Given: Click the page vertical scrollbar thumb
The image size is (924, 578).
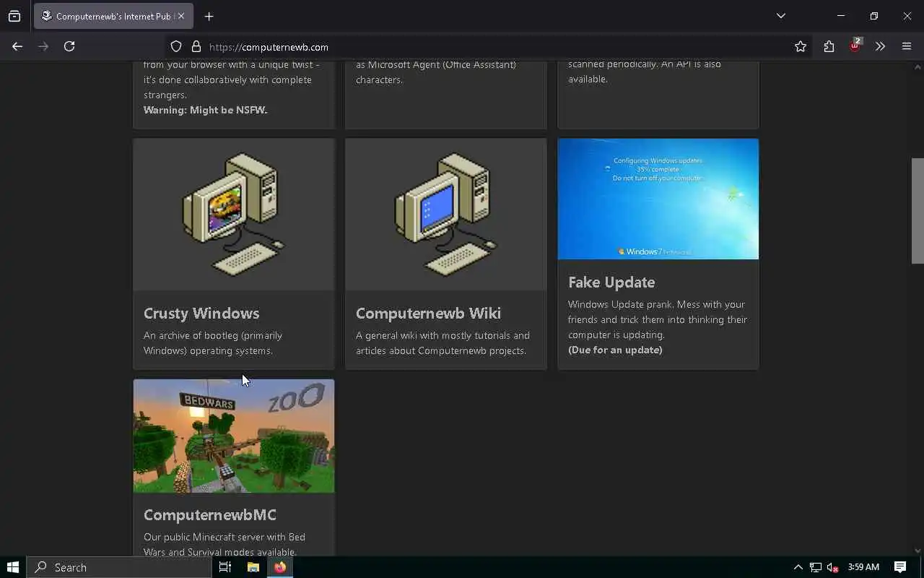Looking at the screenshot, I should [x=918, y=210].
